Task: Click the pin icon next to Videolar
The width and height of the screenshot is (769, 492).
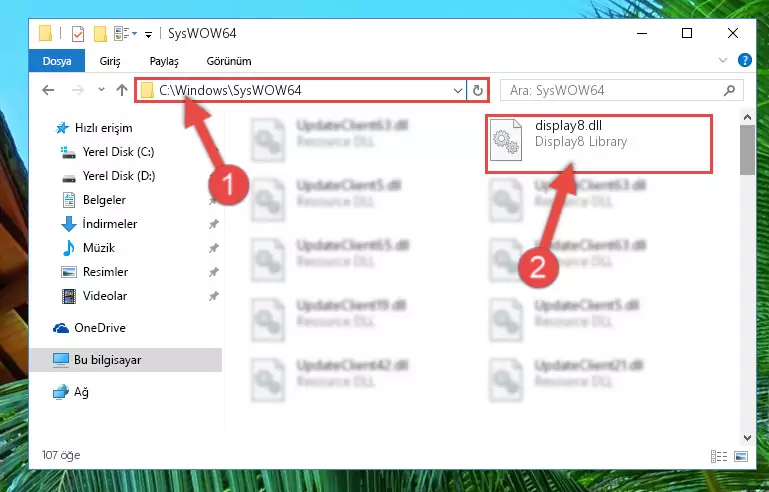Action: point(213,296)
